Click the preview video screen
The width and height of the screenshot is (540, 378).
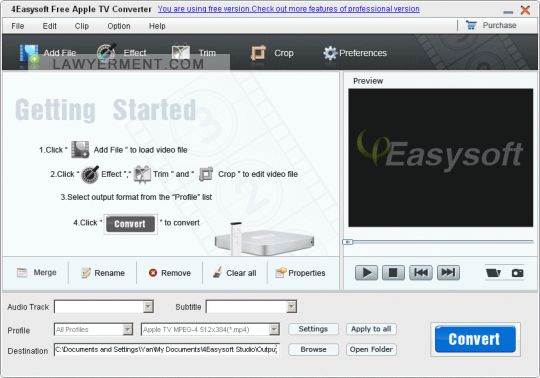[440, 158]
